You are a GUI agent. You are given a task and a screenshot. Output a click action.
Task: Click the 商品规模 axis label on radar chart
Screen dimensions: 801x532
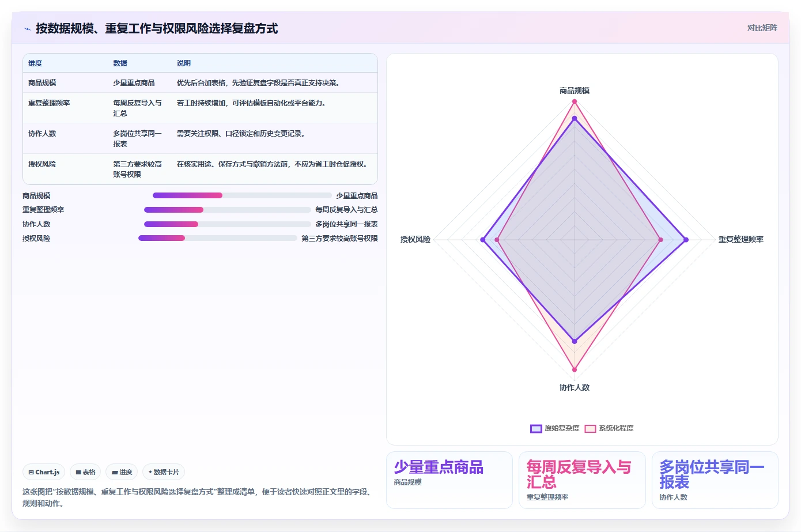tap(575, 91)
